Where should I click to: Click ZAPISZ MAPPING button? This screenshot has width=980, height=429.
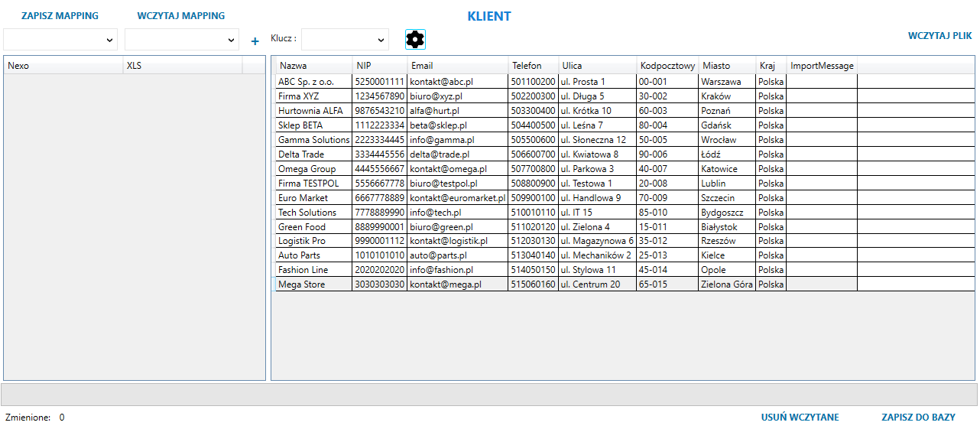[60, 16]
